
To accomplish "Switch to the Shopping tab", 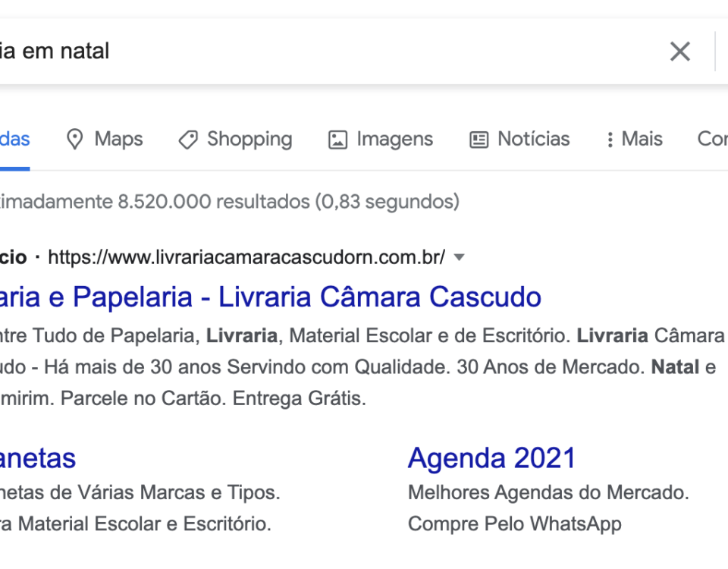I will pos(235,140).
